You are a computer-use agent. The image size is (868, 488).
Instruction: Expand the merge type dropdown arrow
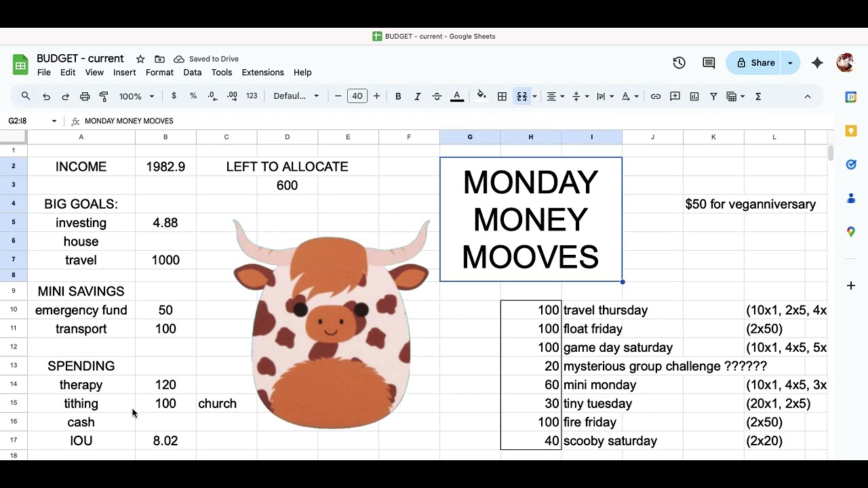[534, 96]
